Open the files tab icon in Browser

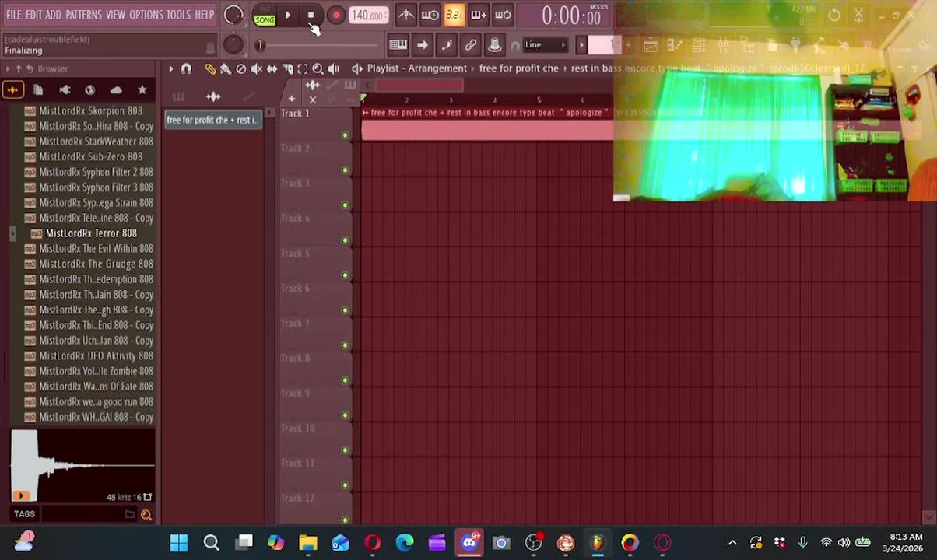point(38,90)
